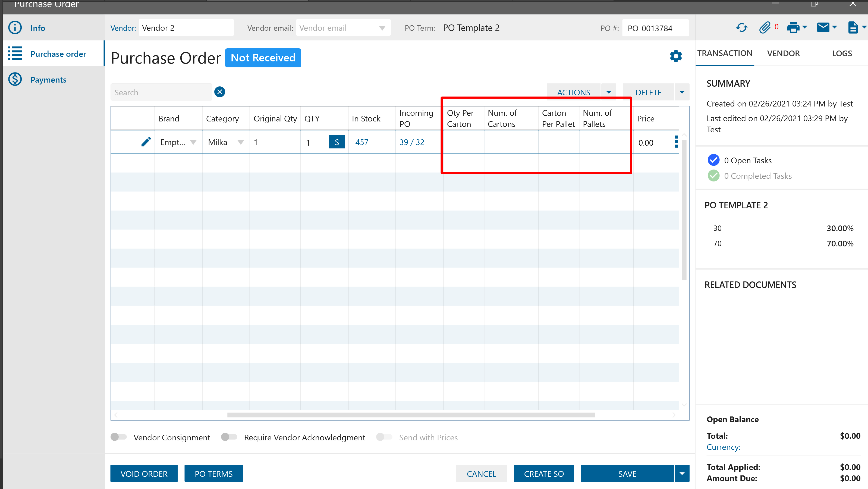Enable Require Vendor Acknowledgment switch

click(x=229, y=437)
